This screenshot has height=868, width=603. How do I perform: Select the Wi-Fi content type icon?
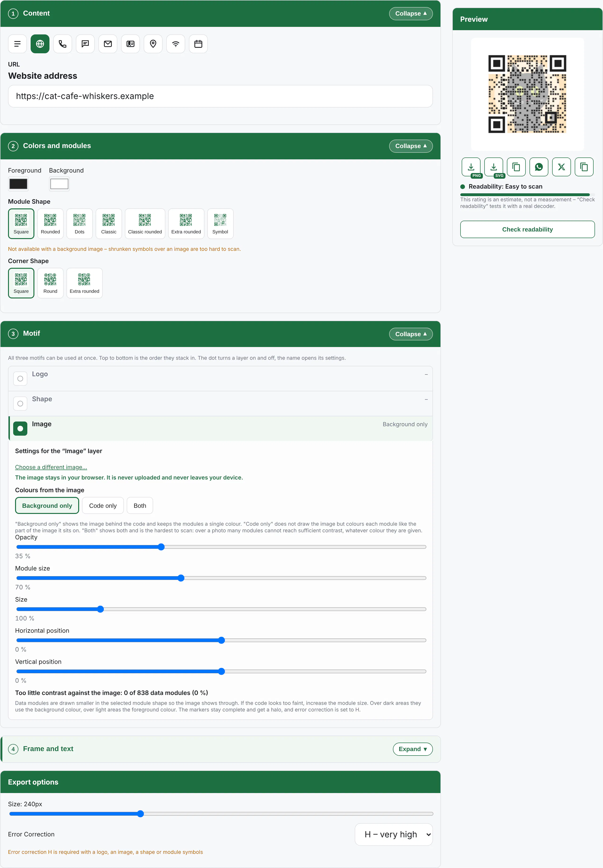(x=176, y=44)
